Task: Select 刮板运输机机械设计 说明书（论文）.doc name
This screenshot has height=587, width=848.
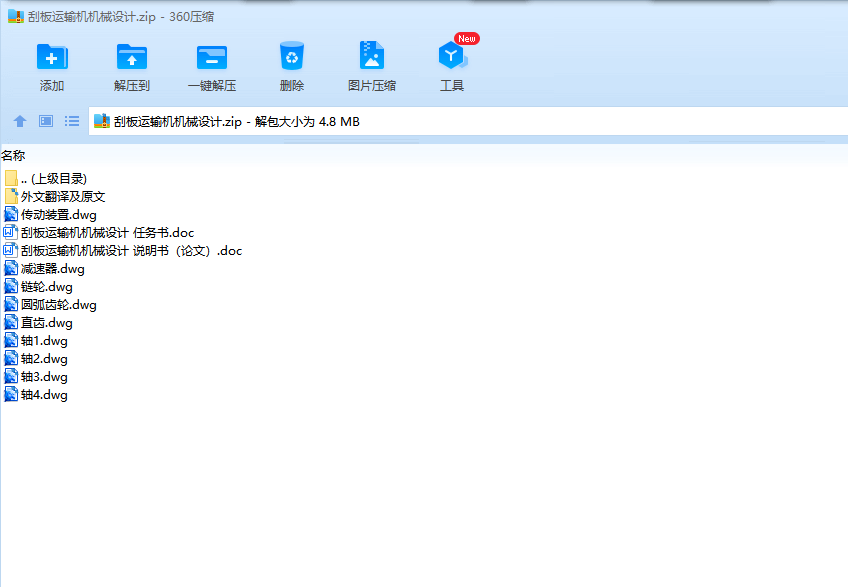Action: pos(131,250)
